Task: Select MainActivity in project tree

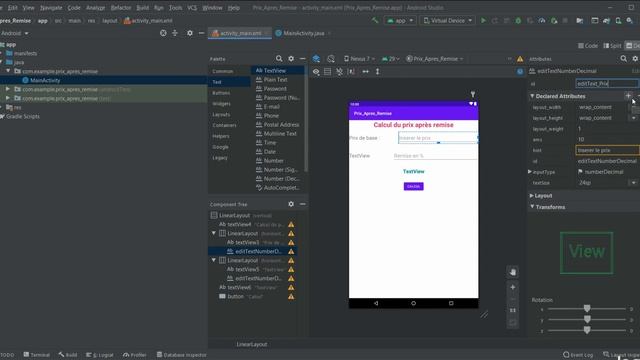Action: pyautogui.click(x=45, y=80)
